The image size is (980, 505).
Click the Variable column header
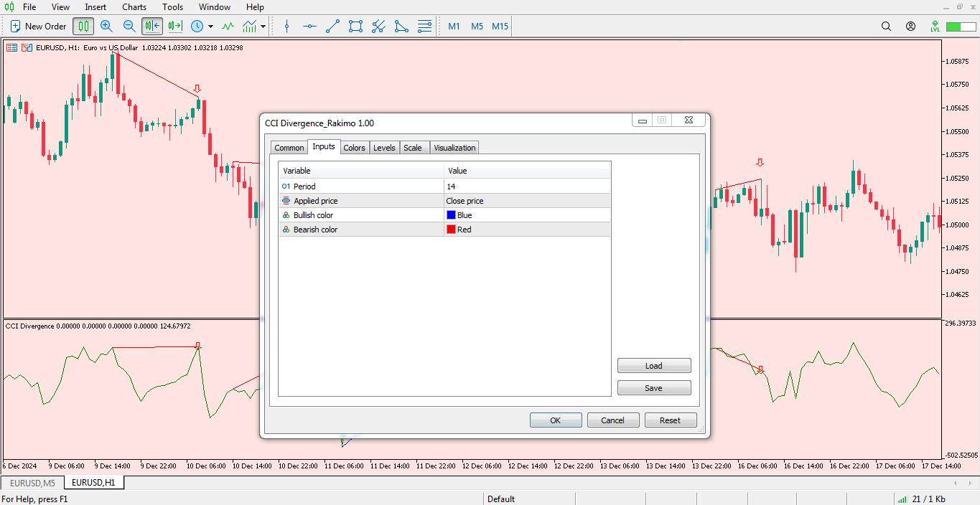[x=362, y=171]
